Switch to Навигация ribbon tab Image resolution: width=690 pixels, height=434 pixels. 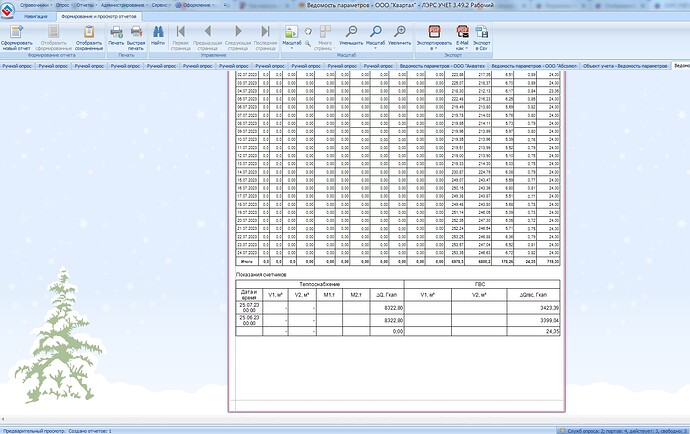36,16
